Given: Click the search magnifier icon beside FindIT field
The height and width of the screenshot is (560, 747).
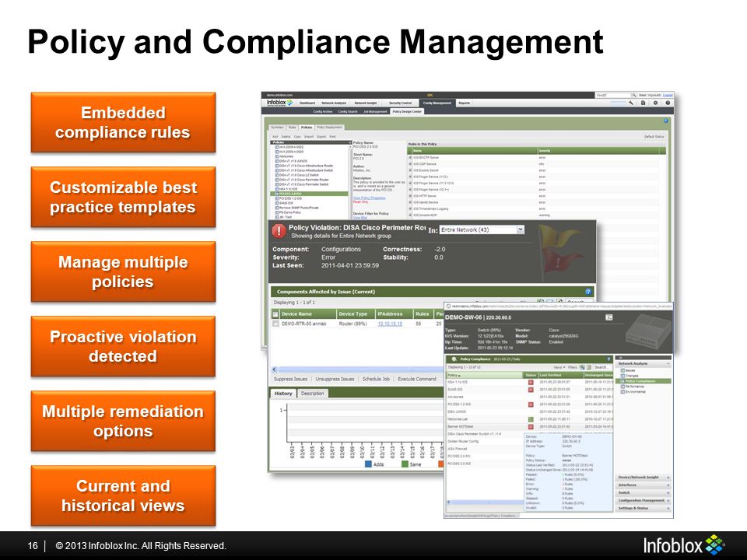Looking at the screenshot, I should [x=634, y=95].
